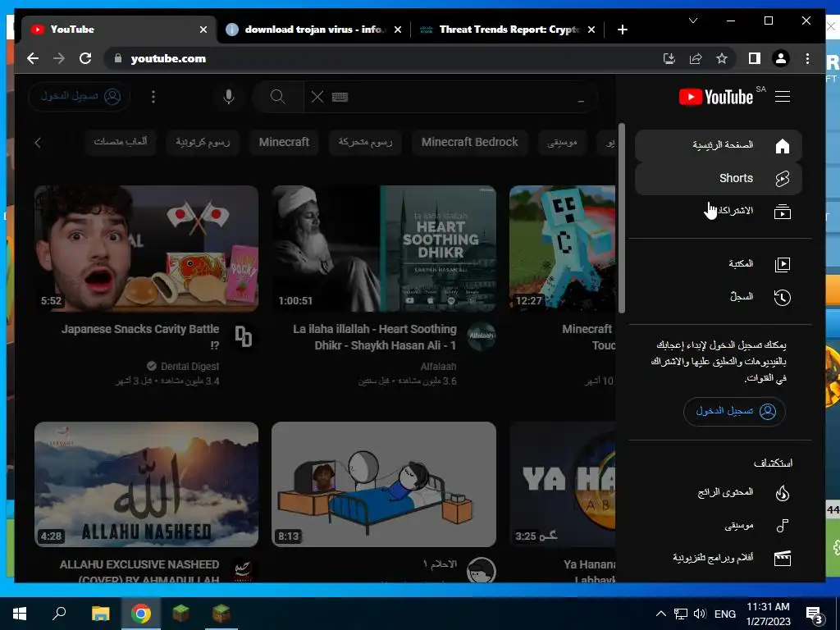Select the رسوم متحركة filter chip

(x=365, y=143)
